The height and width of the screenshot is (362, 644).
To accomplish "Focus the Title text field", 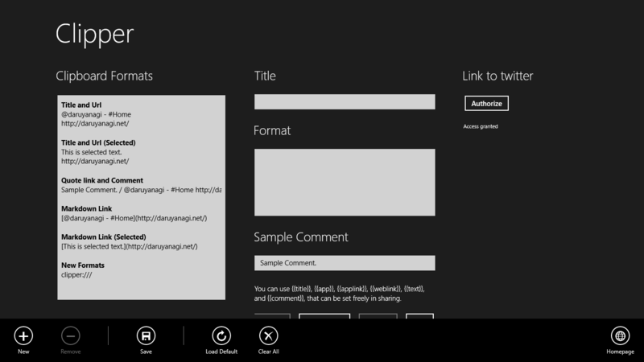I will point(345,102).
